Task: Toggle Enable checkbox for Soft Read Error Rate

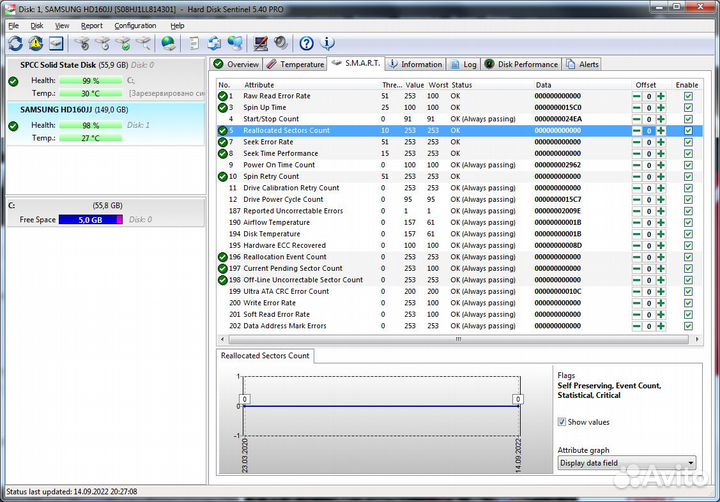Action: click(x=688, y=314)
